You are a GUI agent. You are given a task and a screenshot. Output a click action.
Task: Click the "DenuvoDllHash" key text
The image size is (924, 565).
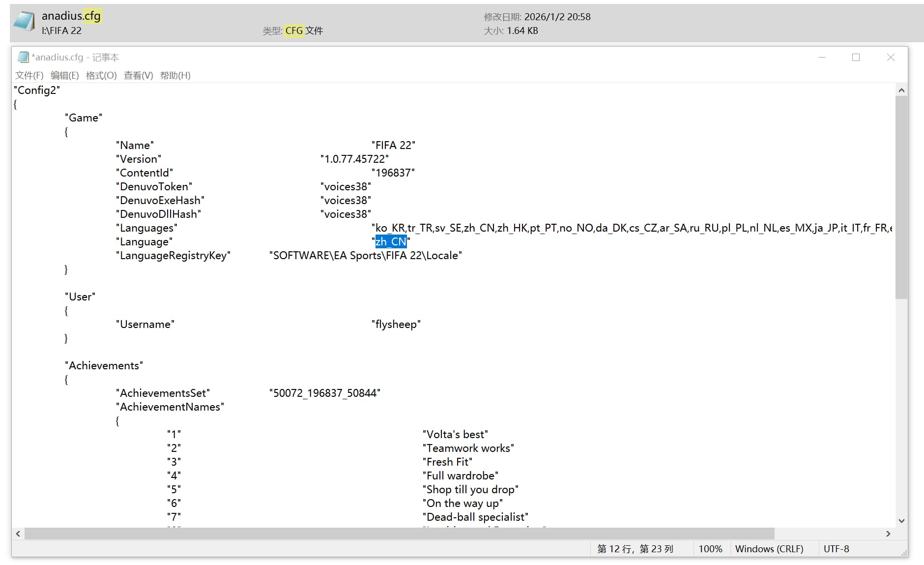pos(158,214)
